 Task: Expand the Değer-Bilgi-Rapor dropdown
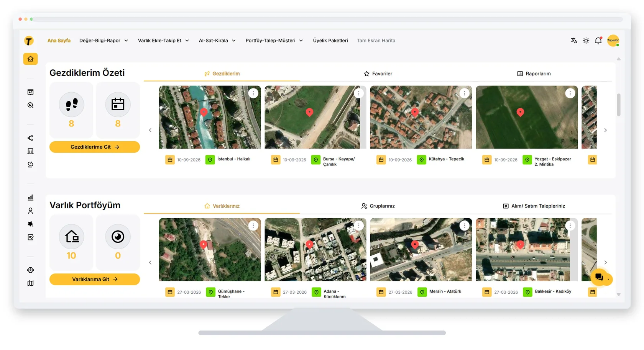pyautogui.click(x=103, y=41)
